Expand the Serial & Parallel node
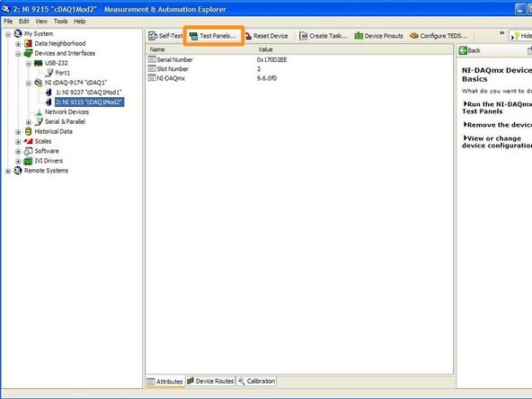This screenshot has height=399, width=532. (29, 122)
